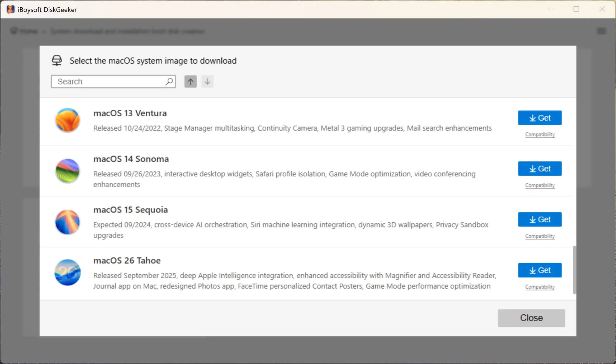Select macOS 14 Sonoma title
Image resolution: width=616 pixels, height=364 pixels.
(131, 159)
